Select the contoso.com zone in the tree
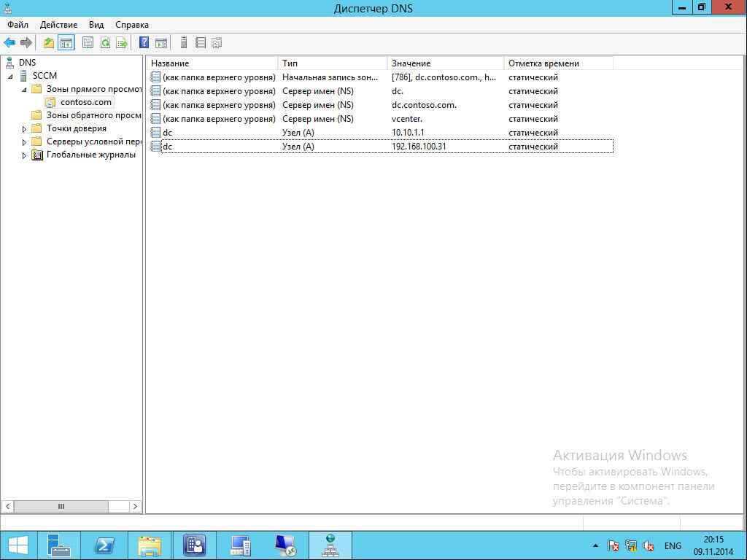 [x=85, y=102]
